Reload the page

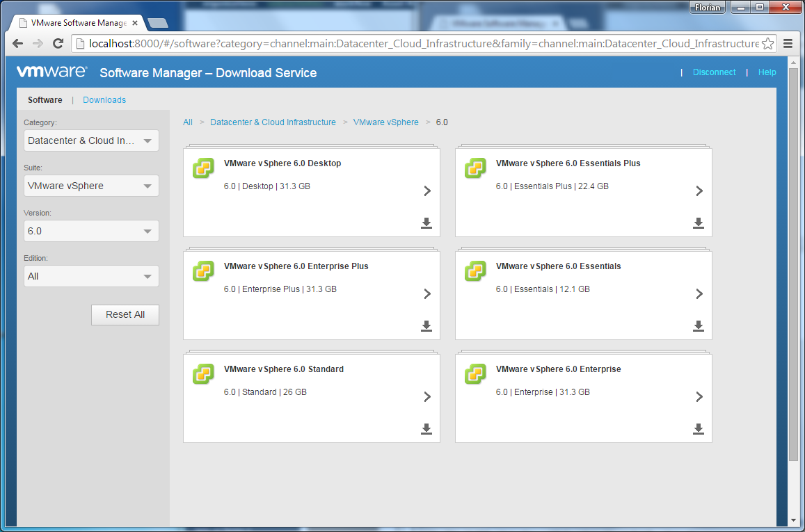pos(58,44)
